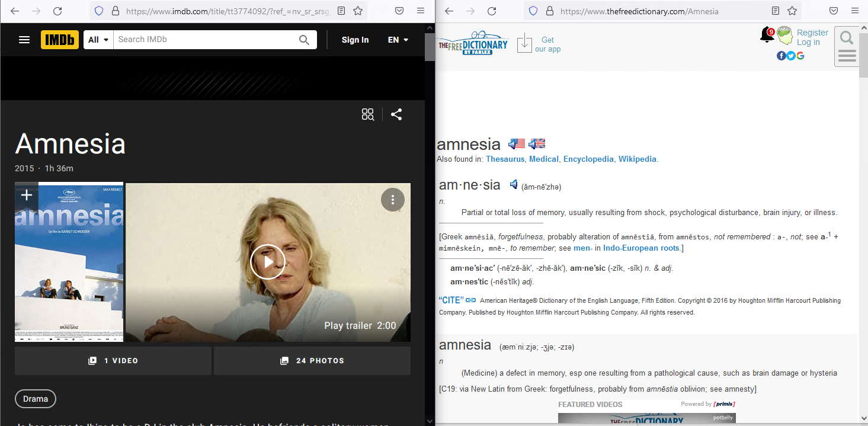The height and width of the screenshot is (426, 868).
Task: Share the Amnesia movie page
Action: (x=396, y=114)
